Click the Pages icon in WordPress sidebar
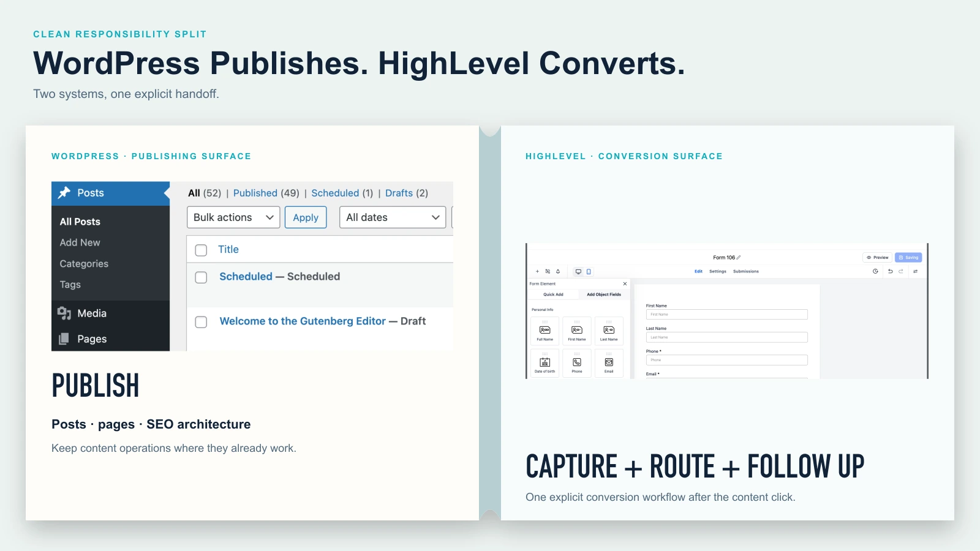980x551 pixels. 64,339
